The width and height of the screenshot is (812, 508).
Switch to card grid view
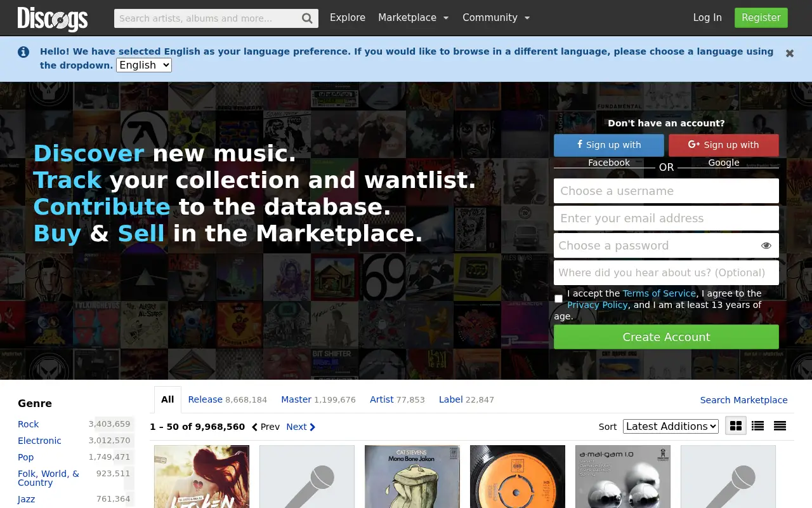pos(736,426)
